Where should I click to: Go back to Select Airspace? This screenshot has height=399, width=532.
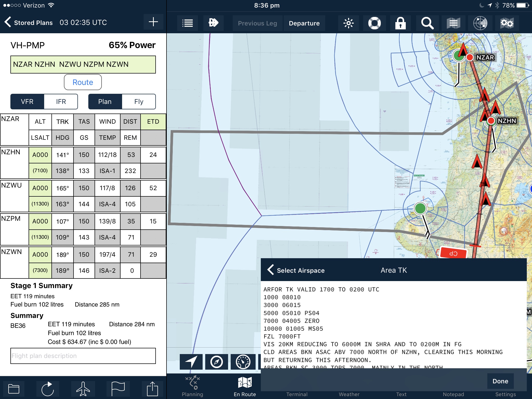(x=296, y=270)
